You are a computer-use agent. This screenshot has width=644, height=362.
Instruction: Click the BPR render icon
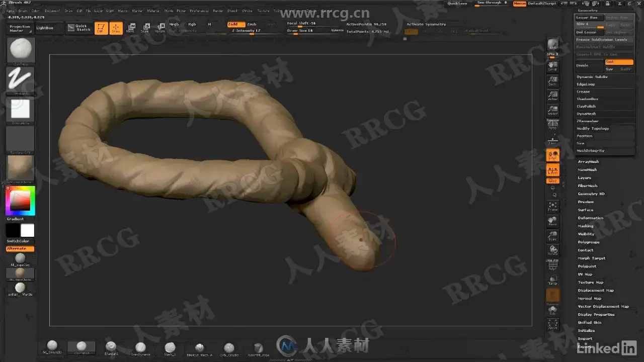click(553, 45)
